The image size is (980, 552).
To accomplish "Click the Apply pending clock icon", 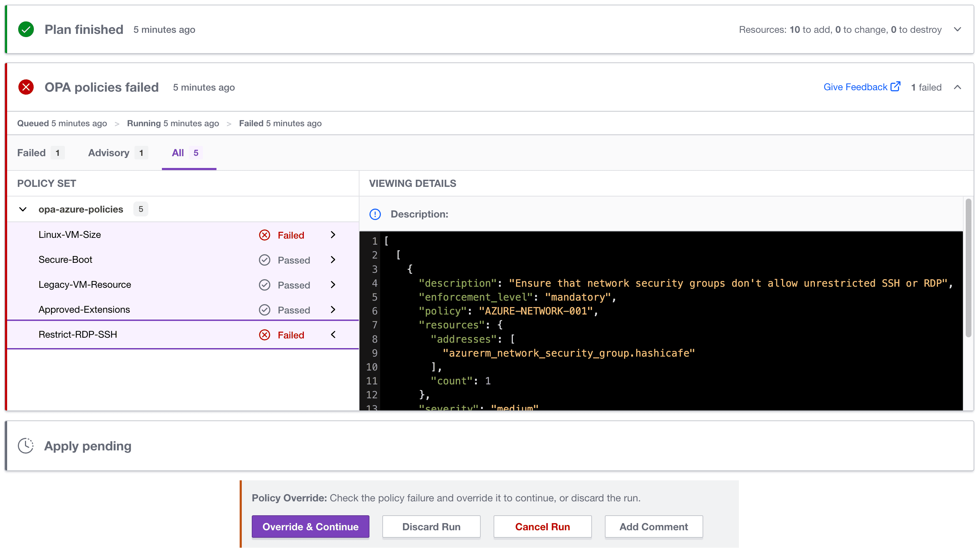I will pos(26,445).
